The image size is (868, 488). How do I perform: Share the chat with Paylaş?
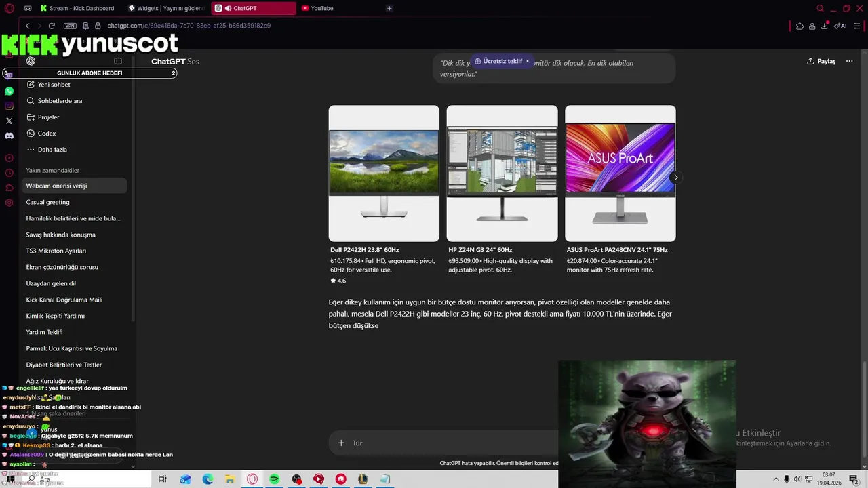click(821, 61)
